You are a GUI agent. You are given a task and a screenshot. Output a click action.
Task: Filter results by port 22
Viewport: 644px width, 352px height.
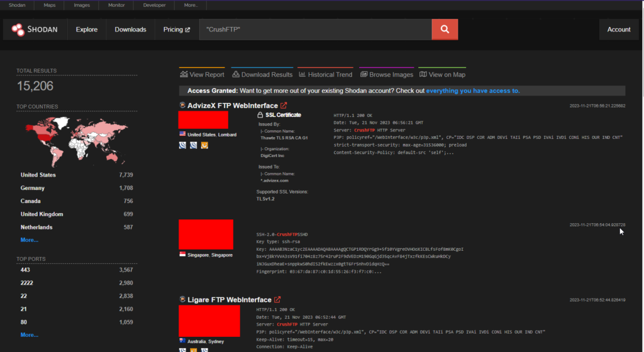pyautogui.click(x=23, y=296)
